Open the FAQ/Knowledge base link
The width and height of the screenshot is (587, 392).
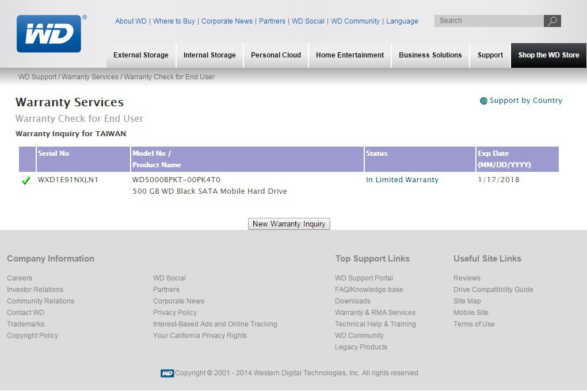[x=369, y=290]
